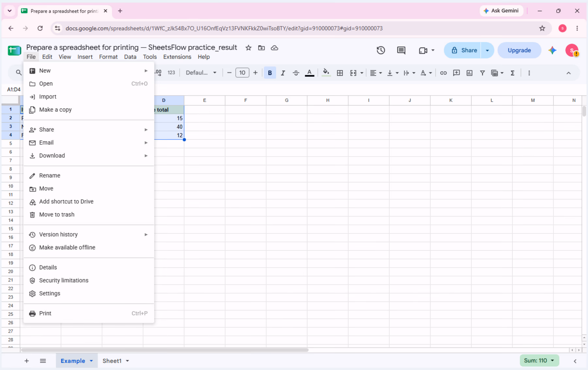
Task: Choose Print from File menu
Action: [x=89, y=313]
